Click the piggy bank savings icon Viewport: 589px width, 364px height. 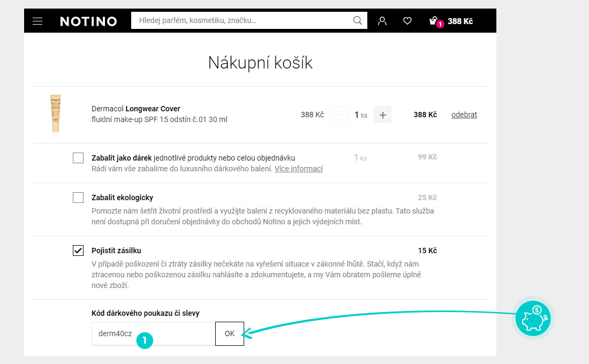pos(533,318)
